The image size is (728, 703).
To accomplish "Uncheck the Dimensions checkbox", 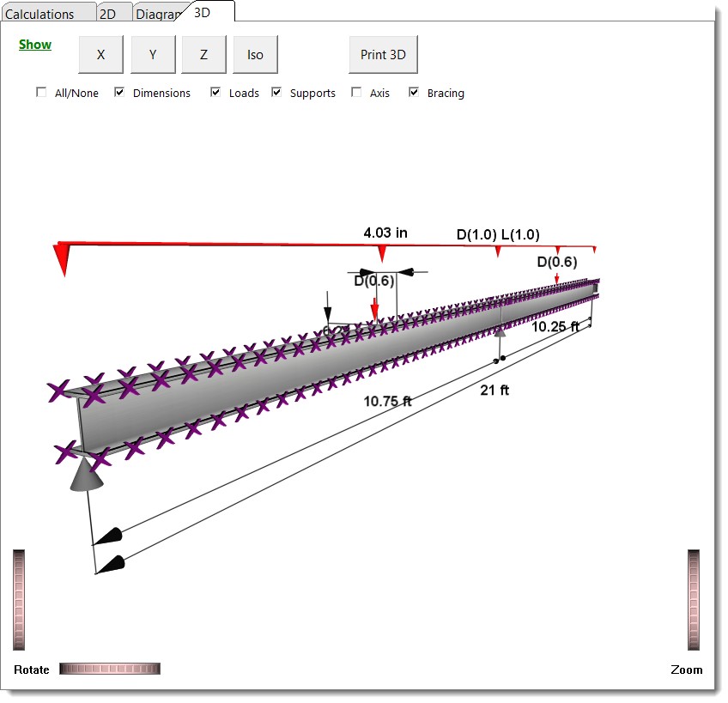I will point(119,92).
